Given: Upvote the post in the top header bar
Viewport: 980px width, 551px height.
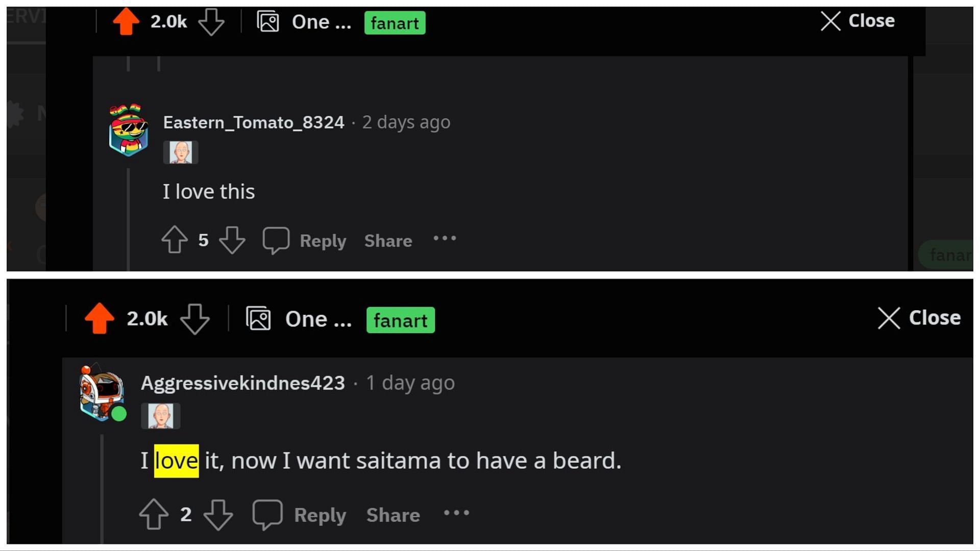Looking at the screenshot, I should [126, 21].
